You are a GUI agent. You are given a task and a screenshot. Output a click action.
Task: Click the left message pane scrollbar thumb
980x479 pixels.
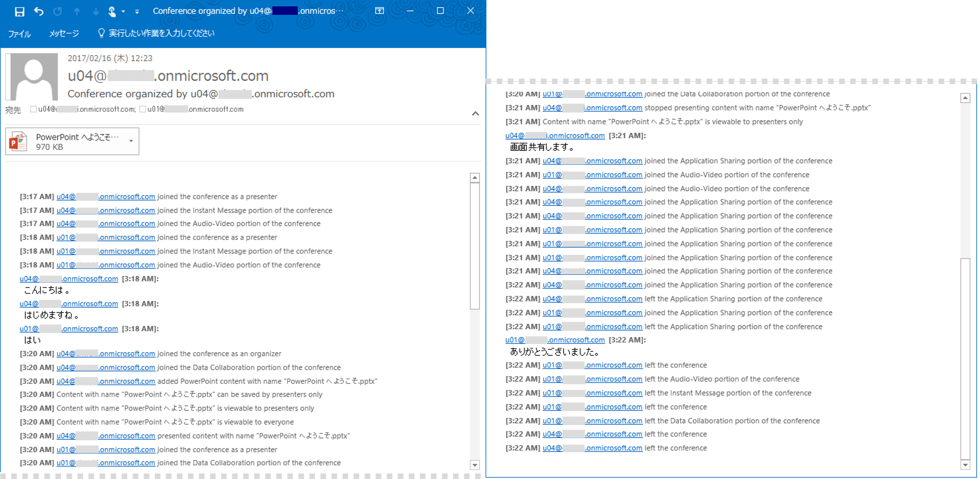click(x=475, y=246)
